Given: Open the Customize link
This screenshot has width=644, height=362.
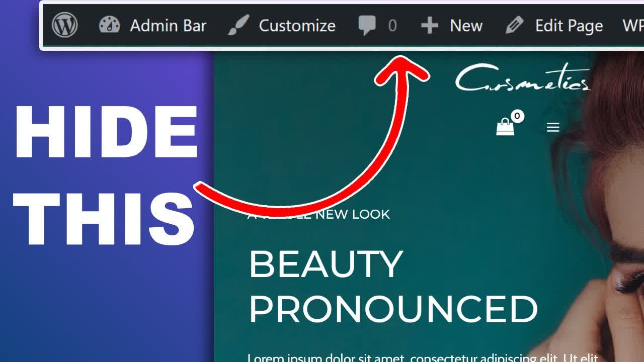Looking at the screenshot, I should [297, 26].
